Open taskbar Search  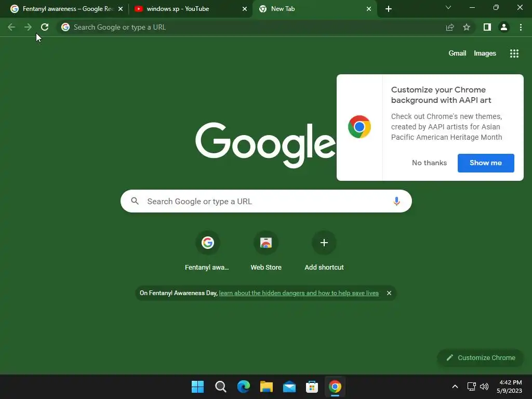click(220, 387)
